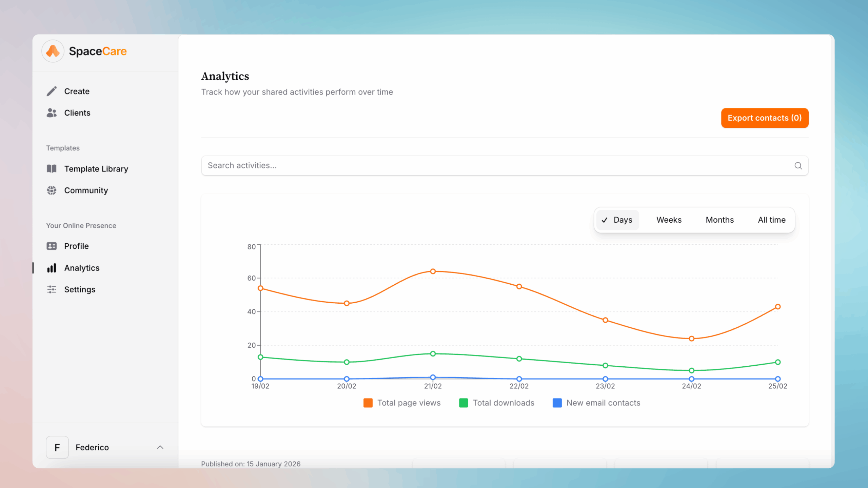Viewport: 868px width, 488px height.
Task: Select the Profile card icon
Action: (52, 246)
